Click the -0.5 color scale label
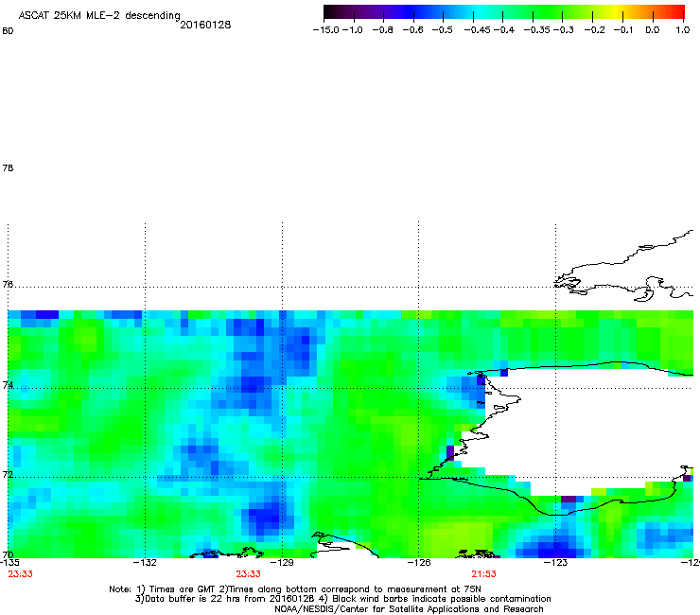This screenshot has height=615, width=700. (x=443, y=30)
